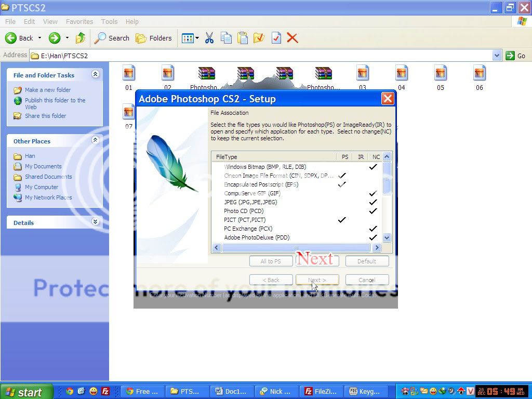Click the Paste clipboard toolbar icon

point(243,38)
